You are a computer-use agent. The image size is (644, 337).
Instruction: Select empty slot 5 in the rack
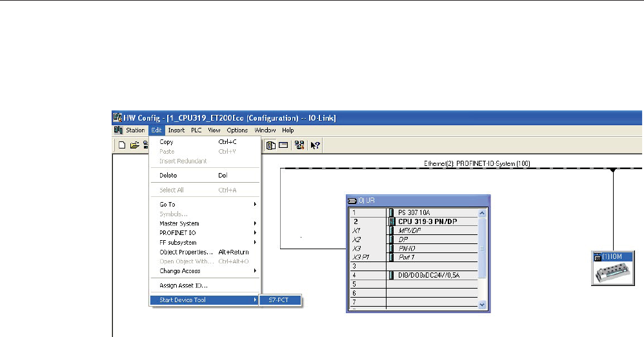[414, 285]
